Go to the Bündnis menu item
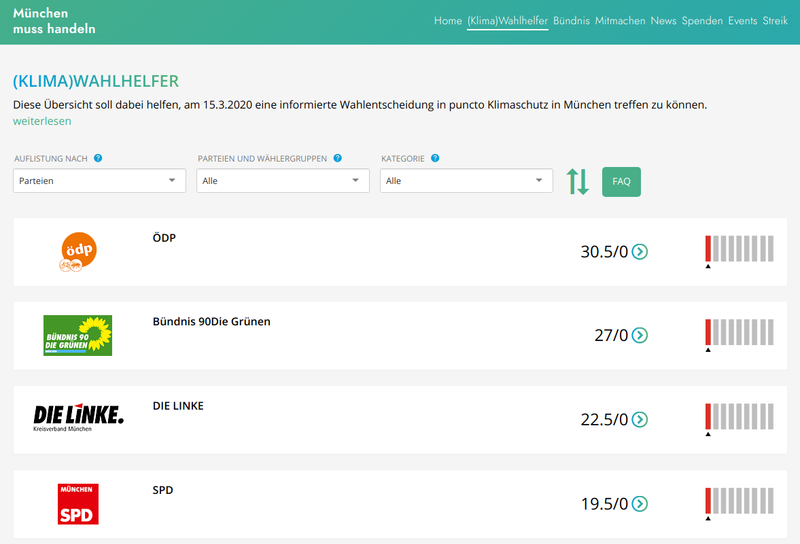800x544 pixels. click(x=571, y=21)
